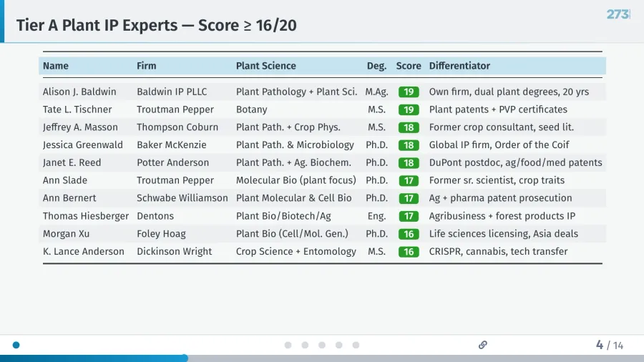The width and height of the screenshot is (644, 362).
Task: Click Plant Bio/Biotech/Ag cell
Action: pyautogui.click(x=283, y=216)
